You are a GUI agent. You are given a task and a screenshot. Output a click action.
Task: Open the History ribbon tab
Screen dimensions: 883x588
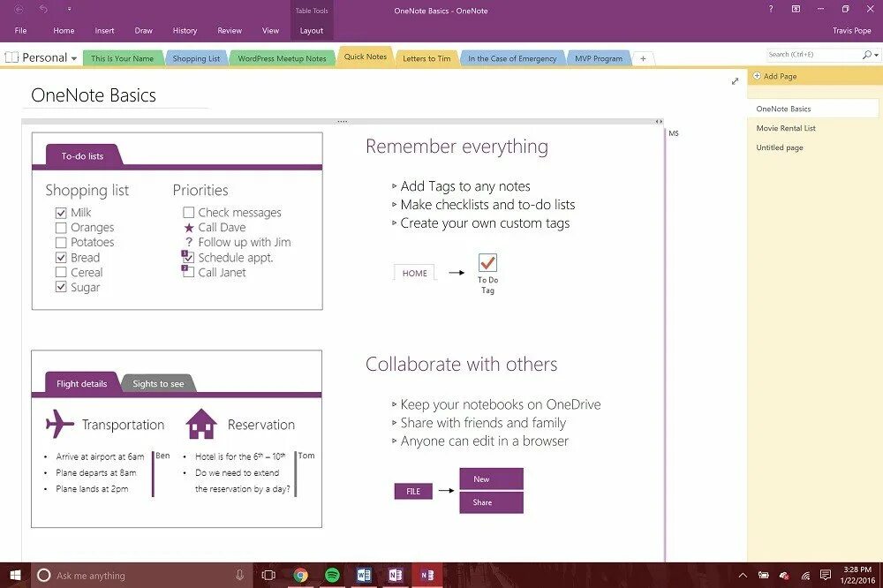185,30
